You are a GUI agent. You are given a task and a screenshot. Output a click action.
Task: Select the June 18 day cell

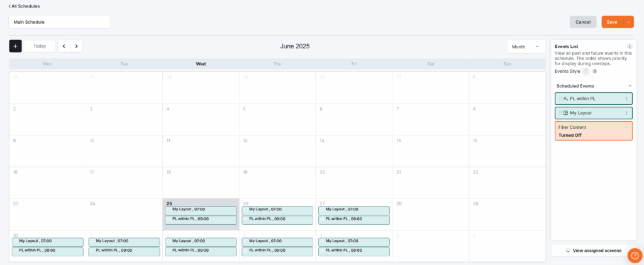pyautogui.click(x=201, y=183)
